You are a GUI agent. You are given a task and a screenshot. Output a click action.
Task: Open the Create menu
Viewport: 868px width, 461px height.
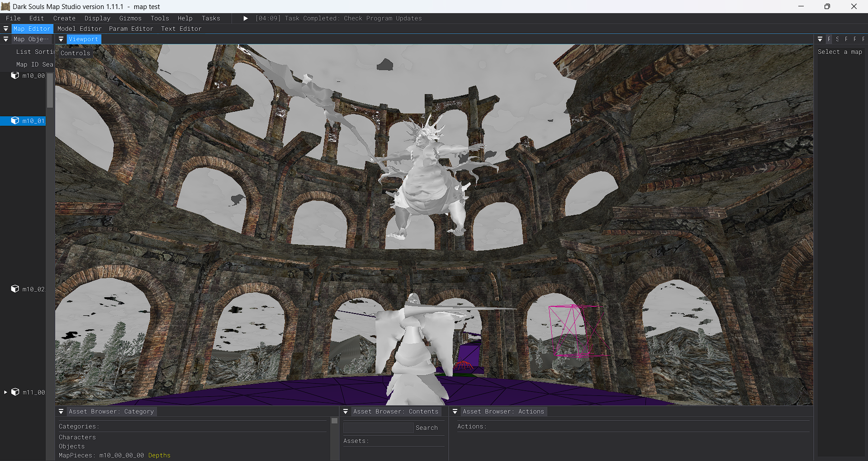64,19
